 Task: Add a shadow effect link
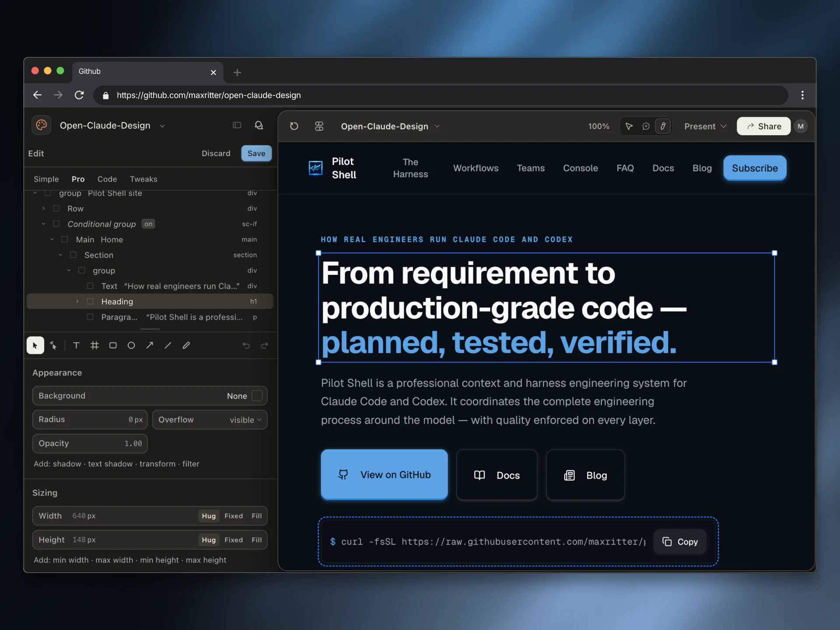click(x=66, y=464)
